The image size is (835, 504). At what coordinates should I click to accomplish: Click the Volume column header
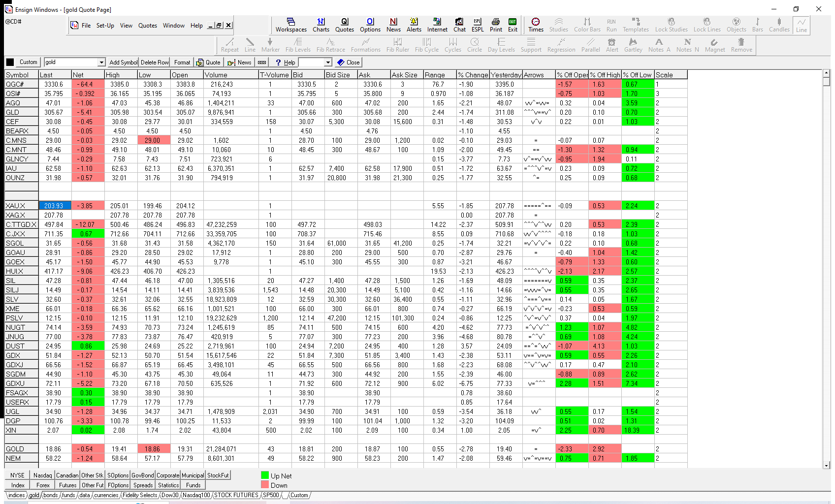[x=231, y=75]
